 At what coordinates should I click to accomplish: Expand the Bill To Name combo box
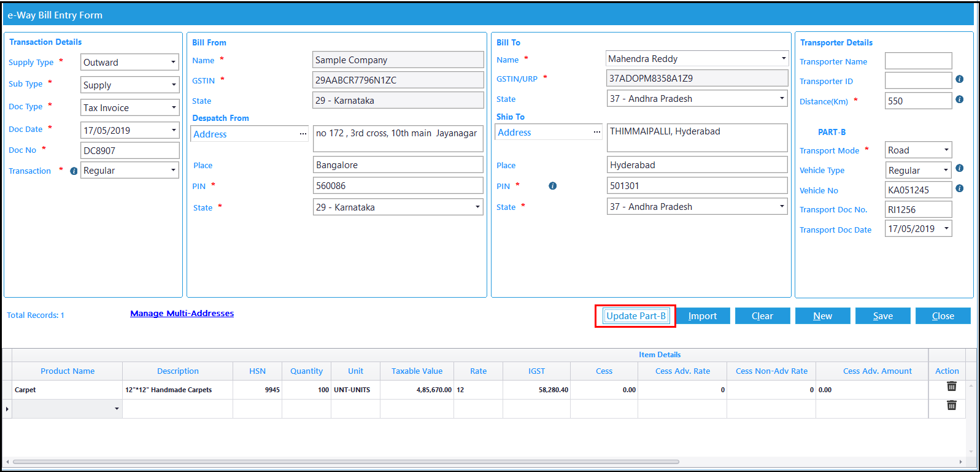click(783, 58)
